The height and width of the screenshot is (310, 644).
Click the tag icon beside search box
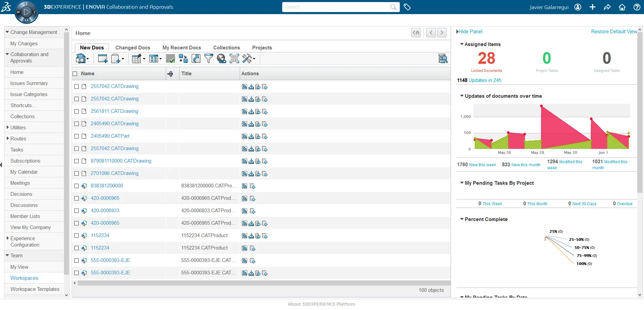[x=407, y=7]
